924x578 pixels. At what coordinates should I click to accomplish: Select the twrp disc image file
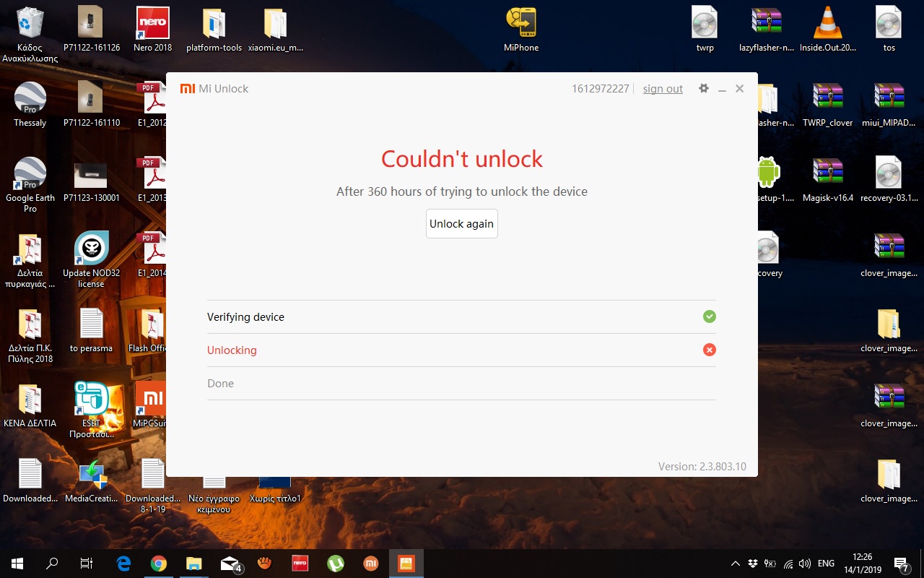(x=705, y=30)
